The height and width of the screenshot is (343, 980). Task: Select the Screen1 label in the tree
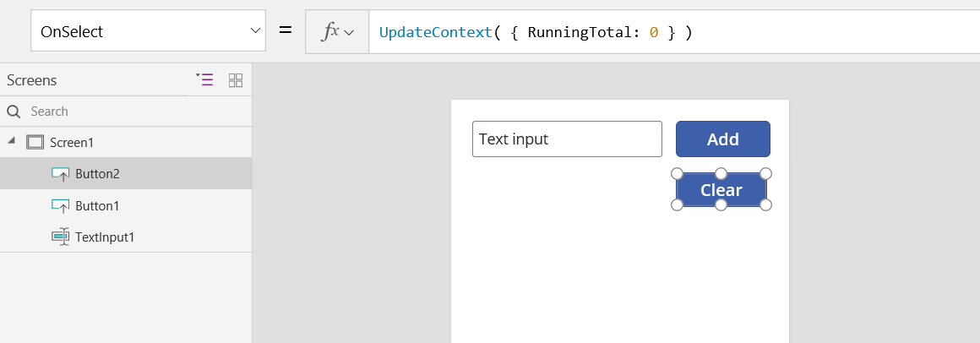click(73, 142)
